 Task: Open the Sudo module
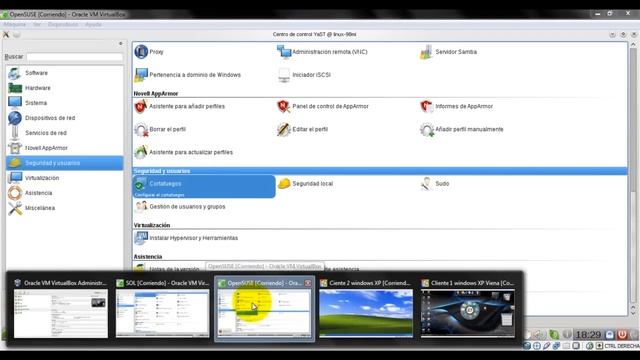[x=435, y=184]
